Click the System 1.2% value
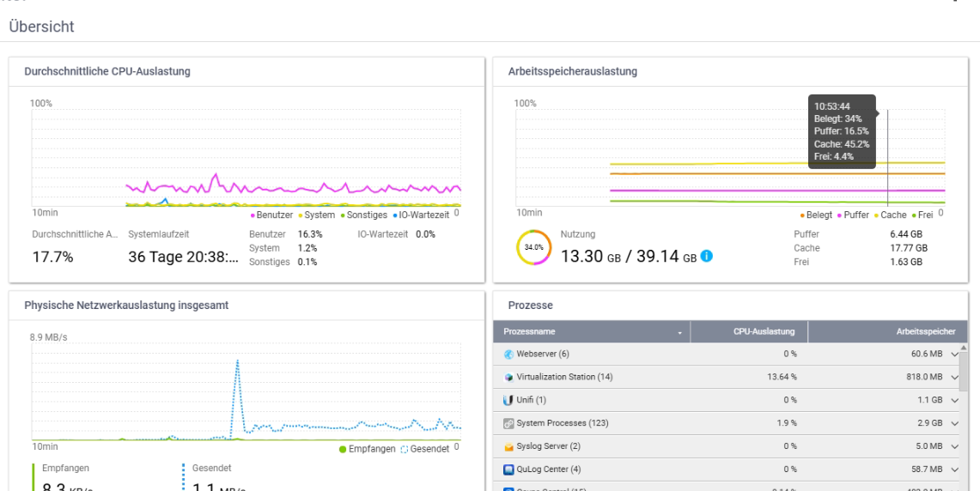Screen dimensions: 980x491 [x=307, y=248]
